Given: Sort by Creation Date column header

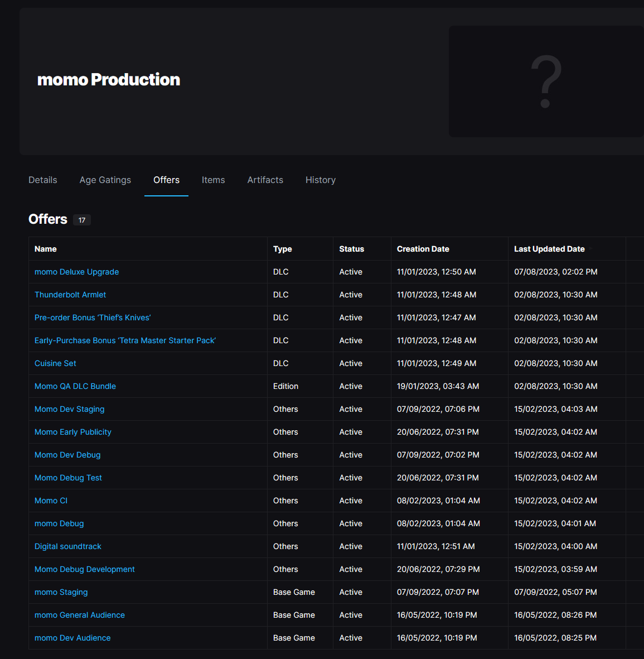Looking at the screenshot, I should pyautogui.click(x=423, y=249).
